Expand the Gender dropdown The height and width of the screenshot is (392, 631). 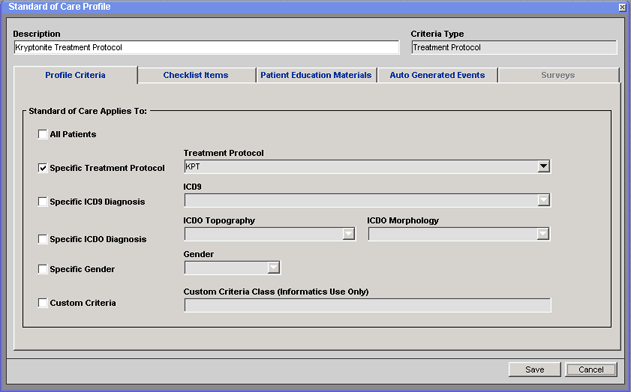click(x=274, y=268)
